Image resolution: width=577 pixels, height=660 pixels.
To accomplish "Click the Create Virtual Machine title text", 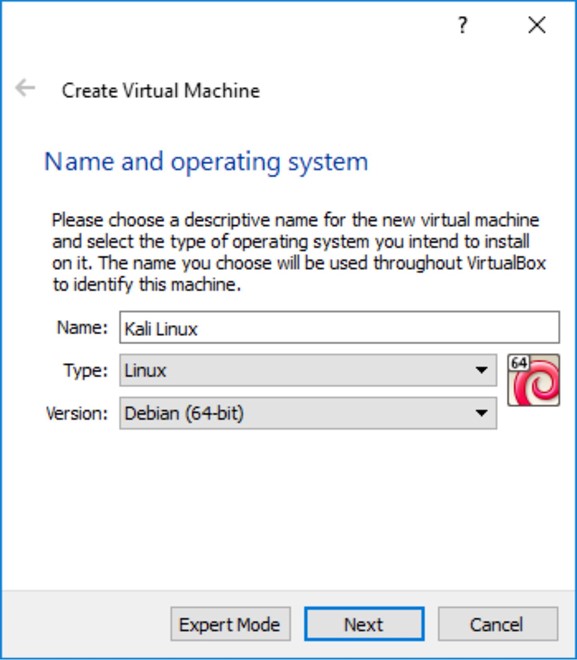I will click(161, 90).
